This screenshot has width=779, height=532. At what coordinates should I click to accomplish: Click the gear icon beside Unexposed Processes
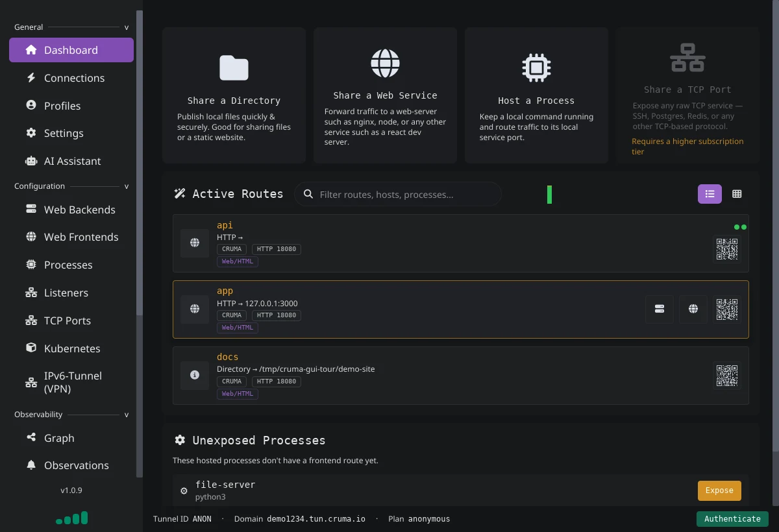180,440
